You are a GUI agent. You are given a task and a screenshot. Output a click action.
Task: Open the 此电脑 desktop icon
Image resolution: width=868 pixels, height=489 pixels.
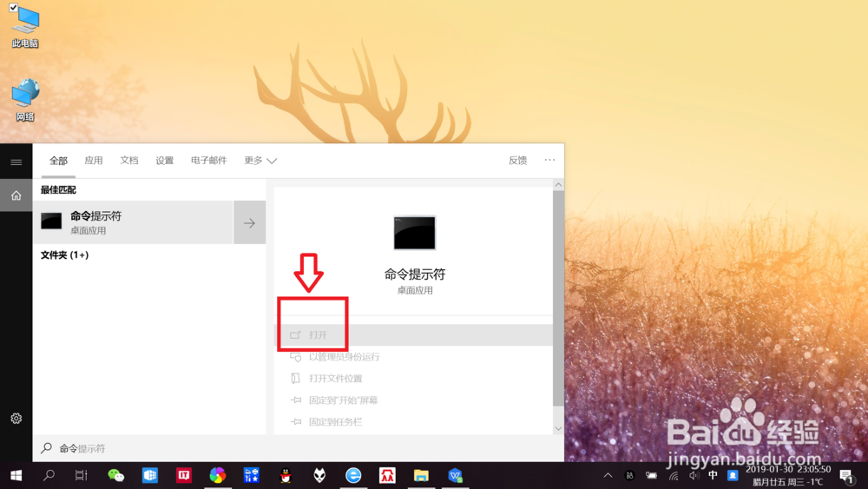point(25,28)
